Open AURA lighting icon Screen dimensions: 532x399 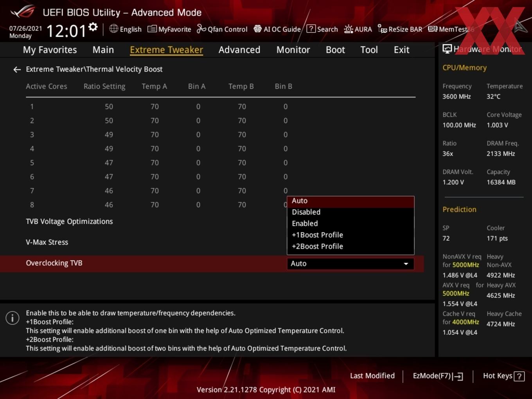click(x=348, y=29)
